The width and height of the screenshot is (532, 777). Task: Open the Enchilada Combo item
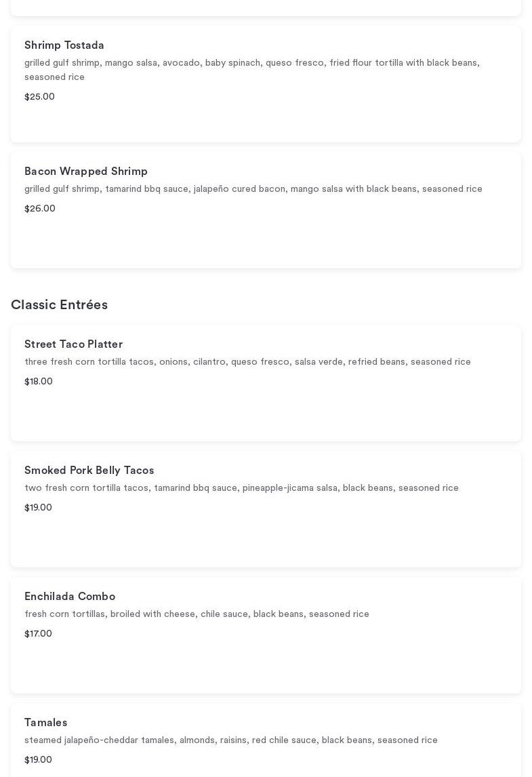(70, 597)
